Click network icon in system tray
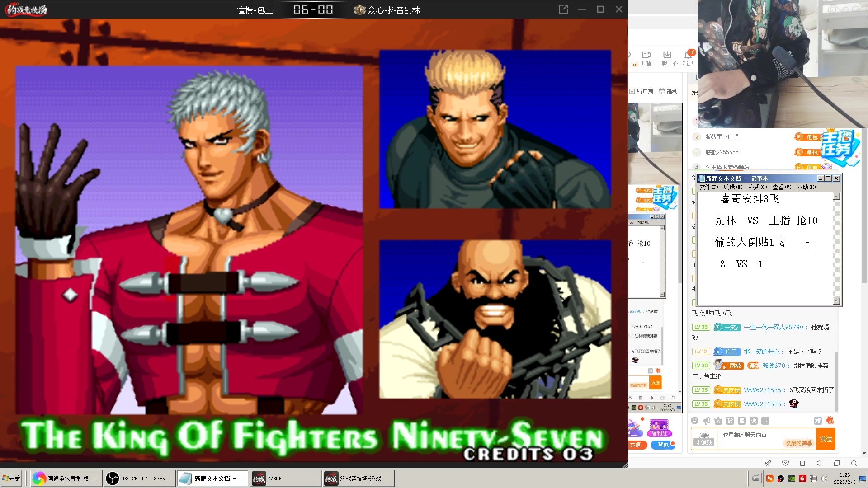 pos(813,479)
